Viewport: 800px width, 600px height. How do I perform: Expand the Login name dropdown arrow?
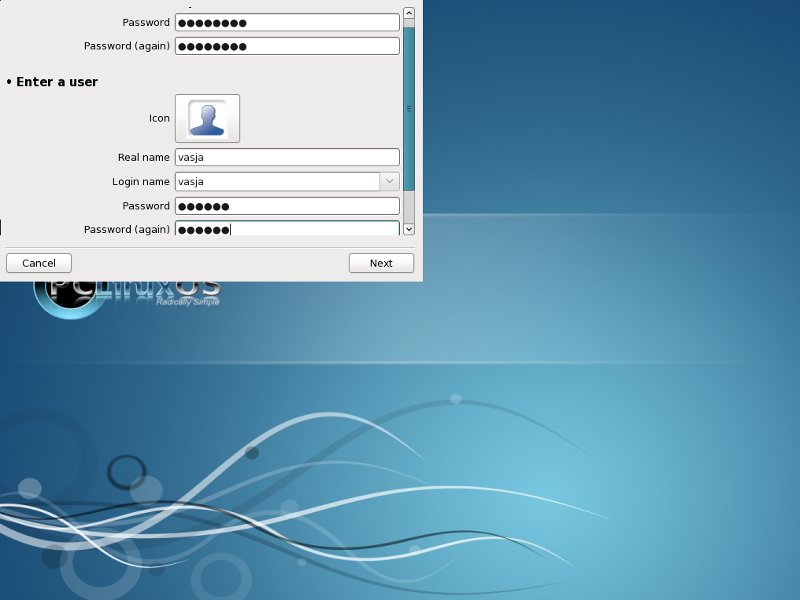389,181
